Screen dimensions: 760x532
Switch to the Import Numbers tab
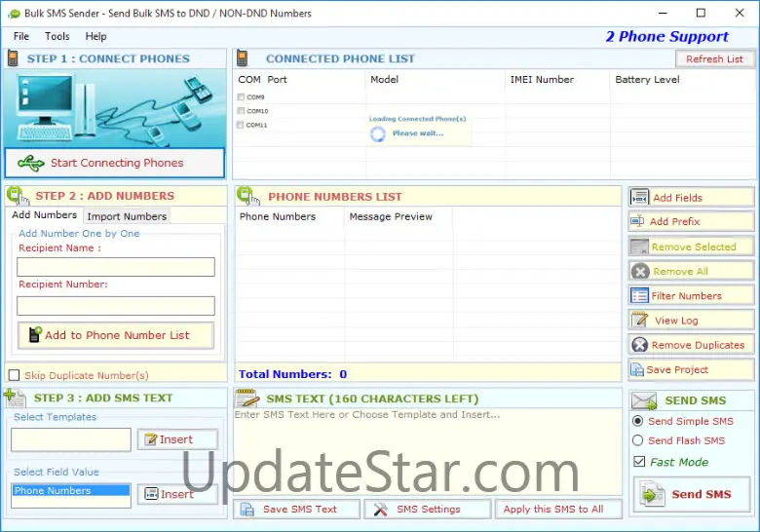click(x=127, y=216)
